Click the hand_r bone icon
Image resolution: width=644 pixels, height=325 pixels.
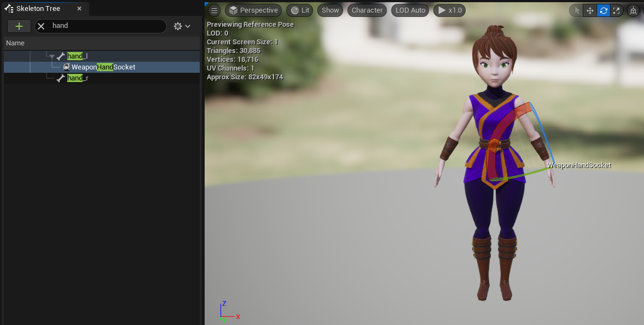(x=61, y=78)
